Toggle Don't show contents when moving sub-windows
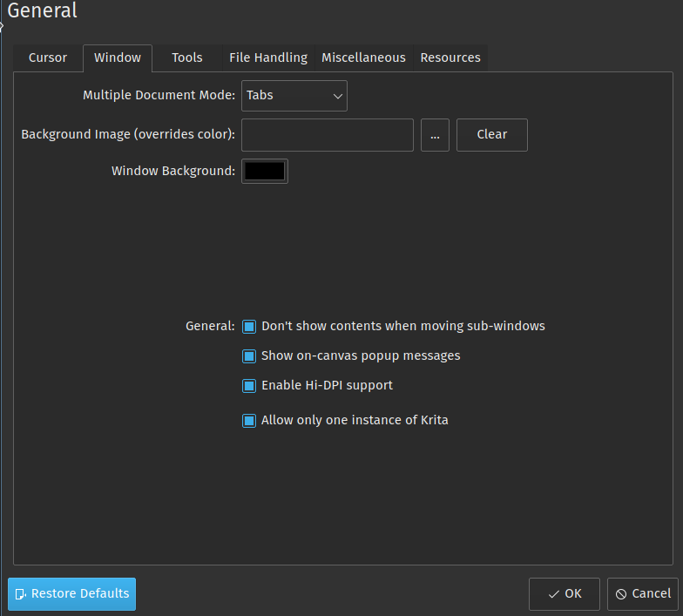The image size is (683, 616). pos(394,326)
